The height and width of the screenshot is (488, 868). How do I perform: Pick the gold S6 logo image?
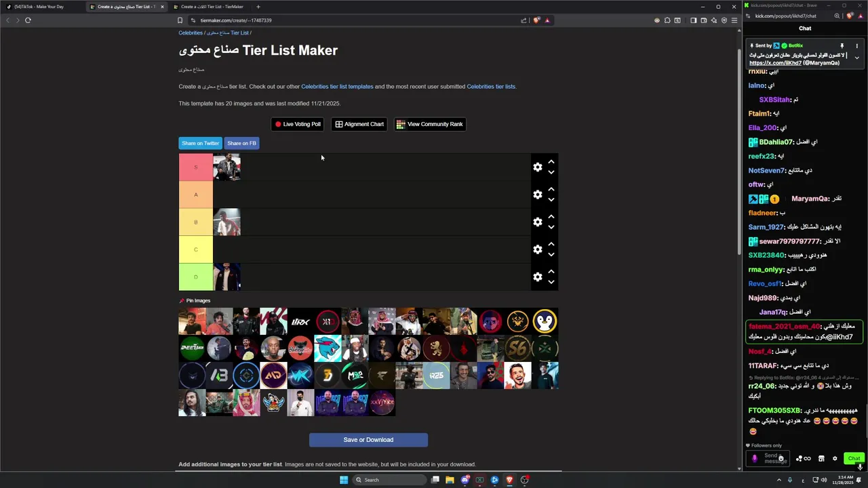click(517, 348)
